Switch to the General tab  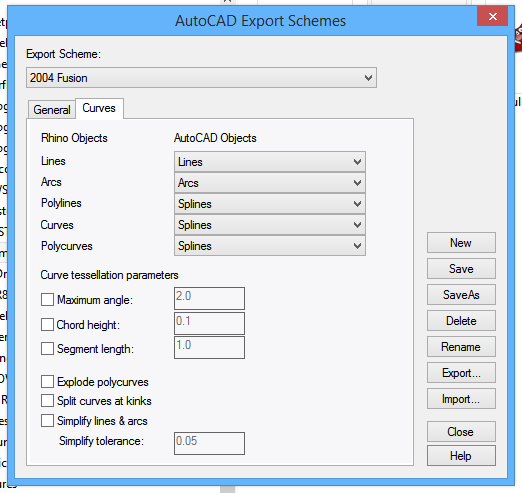coord(52,109)
